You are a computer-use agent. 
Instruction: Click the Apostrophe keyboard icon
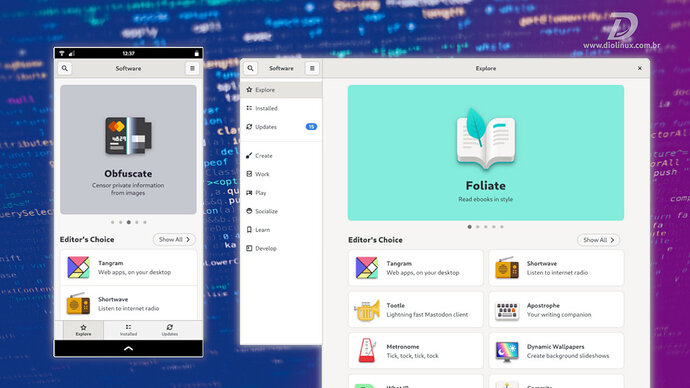(x=507, y=311)
